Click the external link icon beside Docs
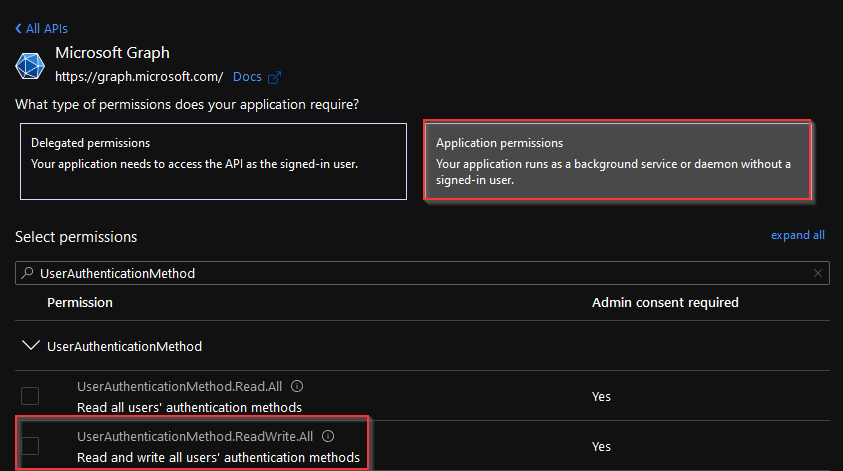The width and height of the screenshot is (843, 471). tap(274, 77)
